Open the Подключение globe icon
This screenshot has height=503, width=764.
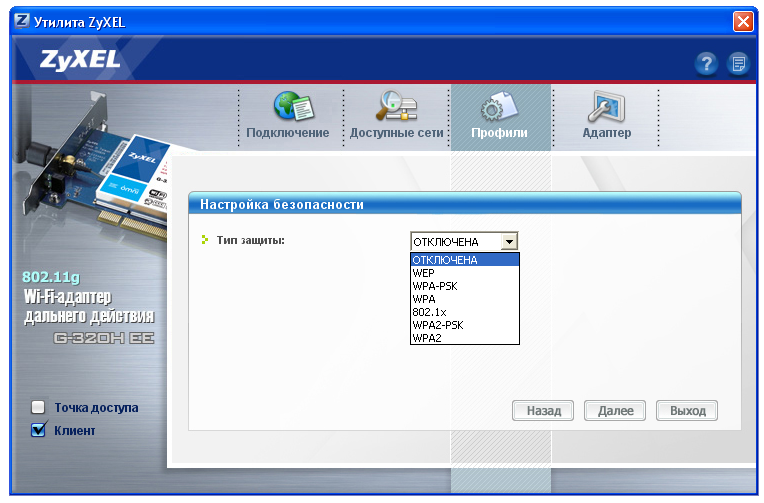(294, 106)
